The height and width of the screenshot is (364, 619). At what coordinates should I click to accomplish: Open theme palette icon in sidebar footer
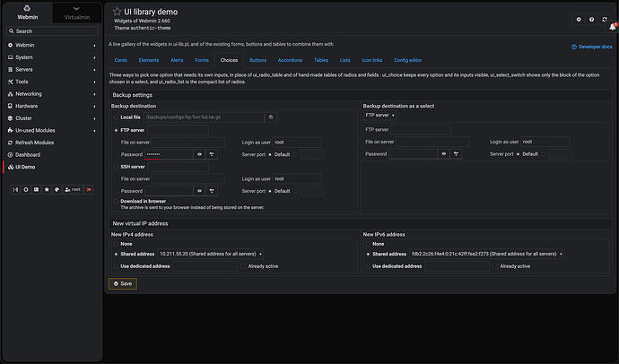[57, 190]
